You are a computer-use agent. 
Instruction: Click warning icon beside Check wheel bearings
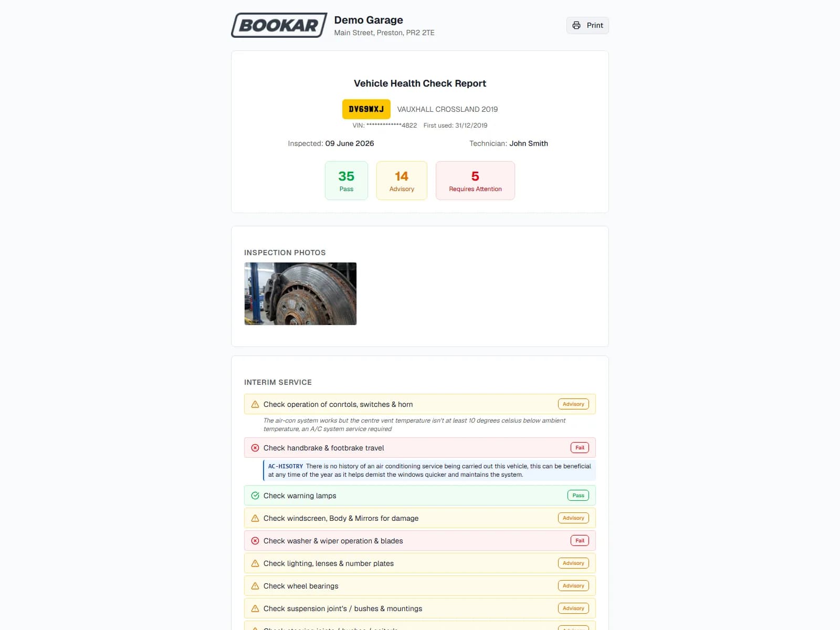tap(255, 586)
